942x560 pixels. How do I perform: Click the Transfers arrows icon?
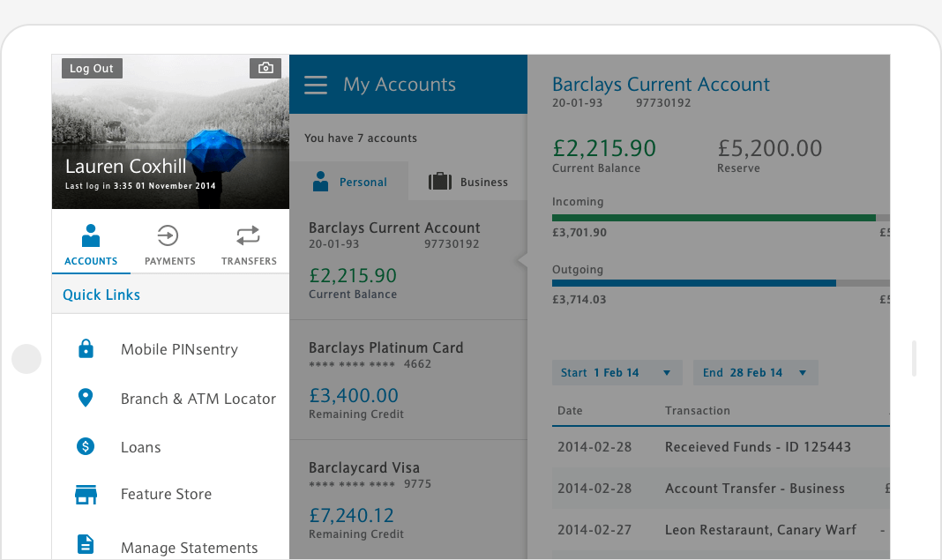click(x=248, y=235)
